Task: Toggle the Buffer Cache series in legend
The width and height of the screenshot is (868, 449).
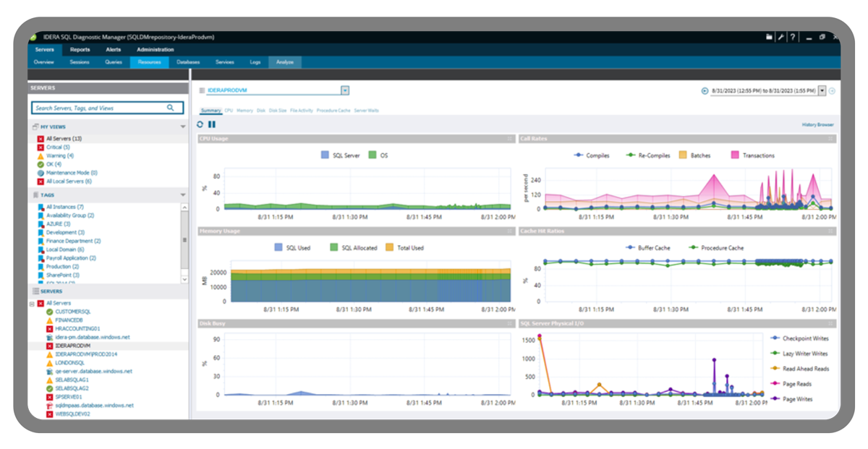Action: coord(647,248)
